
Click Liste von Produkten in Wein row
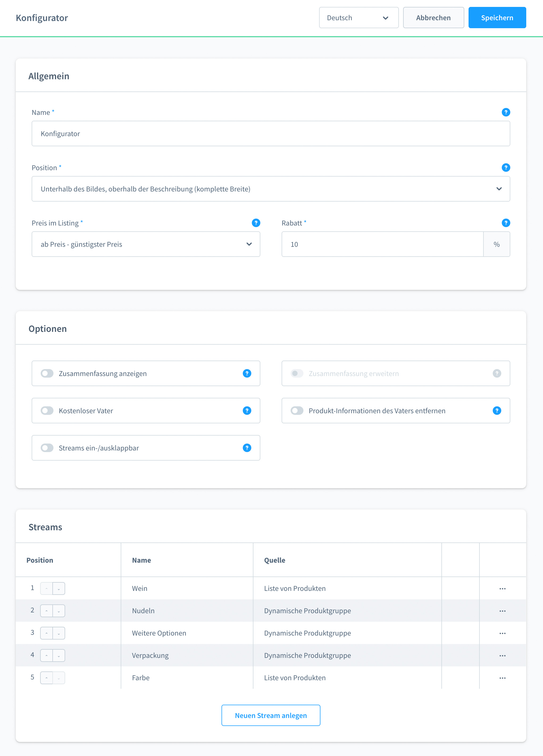(x=295, y=589)
